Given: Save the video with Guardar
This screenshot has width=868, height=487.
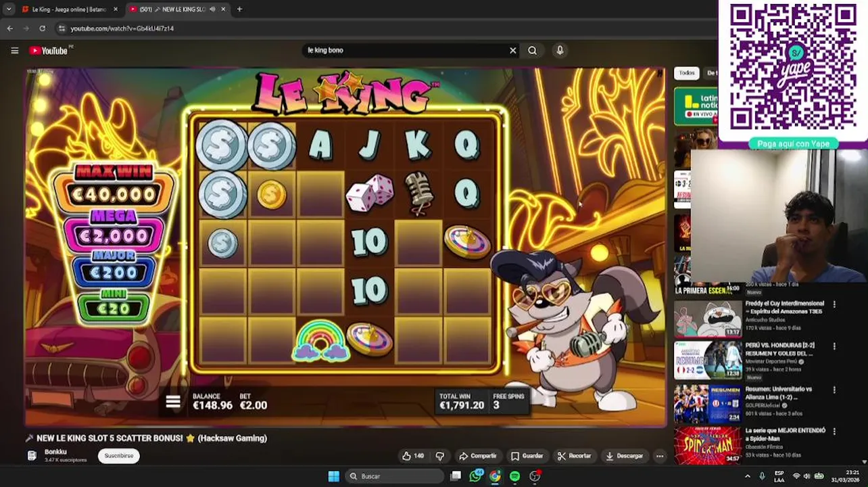Looking at the screenshot, I should pos(527,456).
